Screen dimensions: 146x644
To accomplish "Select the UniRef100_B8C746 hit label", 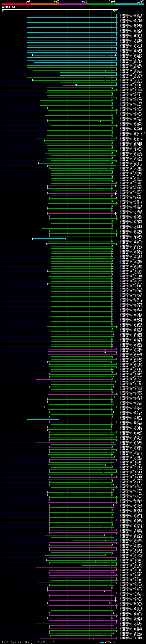I will point(131,70).
